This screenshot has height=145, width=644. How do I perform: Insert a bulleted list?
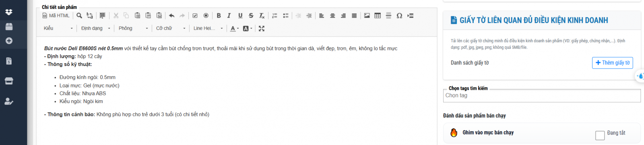click(285, 16)
